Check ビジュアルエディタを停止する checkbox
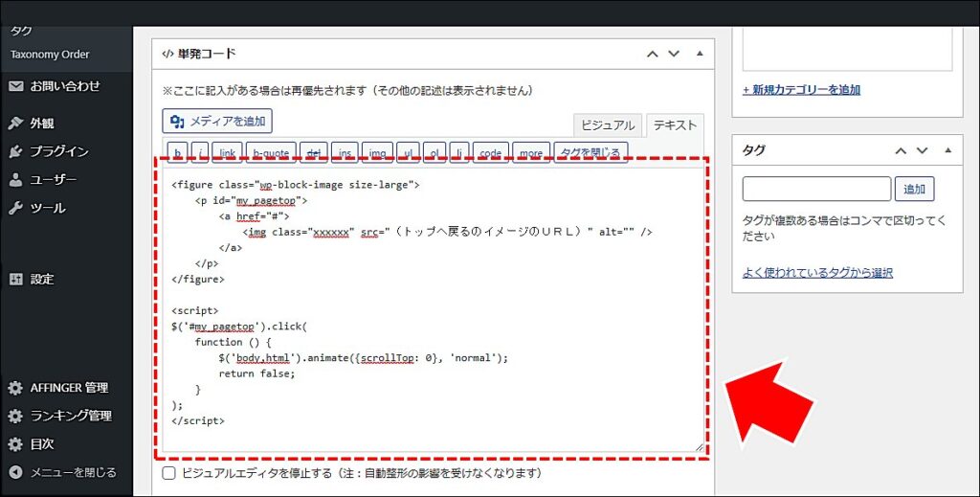Viewport: 980px width, 497px height. pos(168,473)
